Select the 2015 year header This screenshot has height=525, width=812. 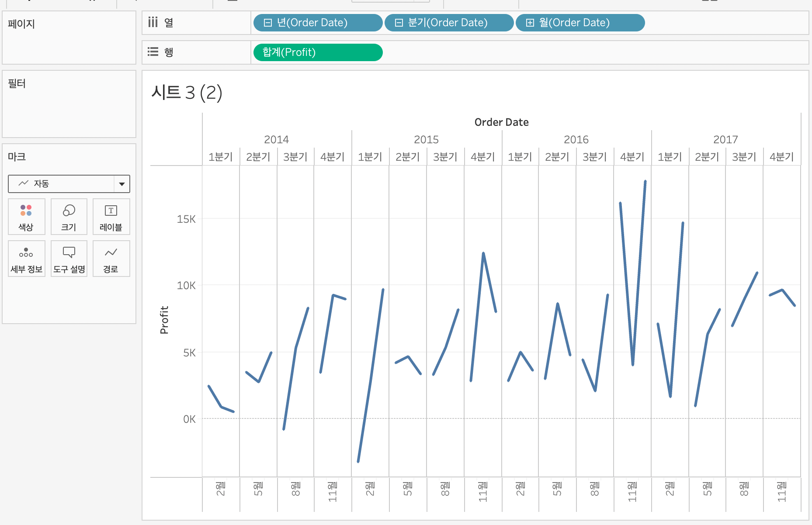pyautogui.click(x=426, y=139)
